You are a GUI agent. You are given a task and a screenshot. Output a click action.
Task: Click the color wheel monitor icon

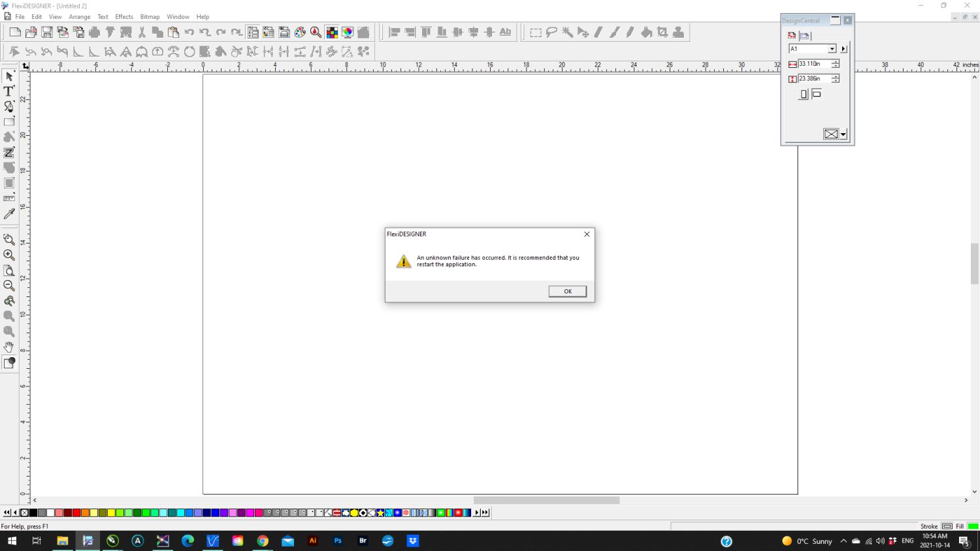tap(348, 32)
